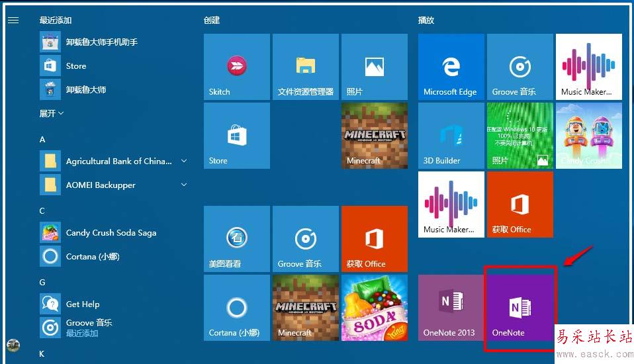Open the 文件资源管理器 tile
Viewport: 634px width, 364px height.
(306, 67)
